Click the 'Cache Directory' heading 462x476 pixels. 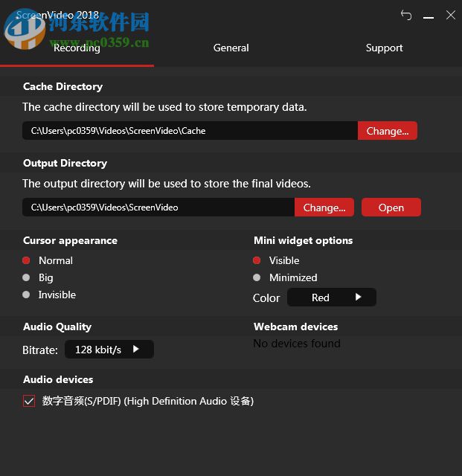tap(63, 86)
